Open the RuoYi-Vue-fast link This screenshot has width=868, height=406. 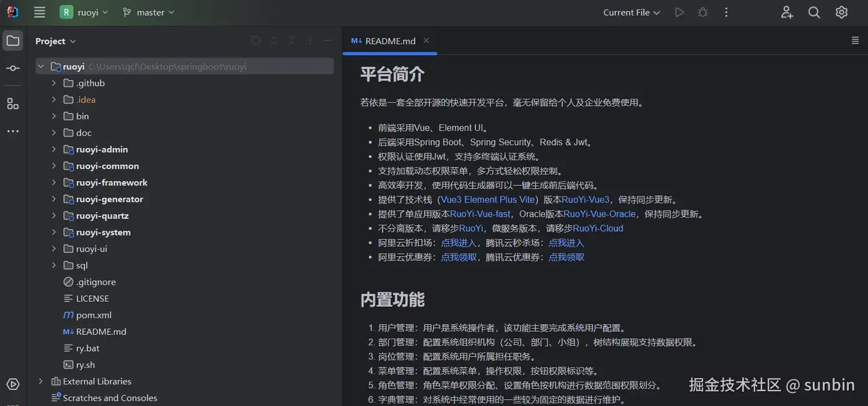point(480,214)
